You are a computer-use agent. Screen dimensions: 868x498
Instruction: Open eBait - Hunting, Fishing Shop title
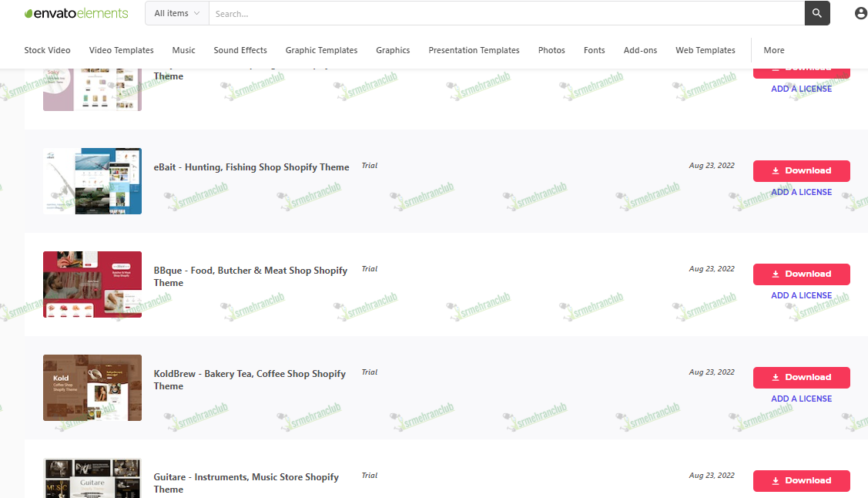click(x=251, y=167)
